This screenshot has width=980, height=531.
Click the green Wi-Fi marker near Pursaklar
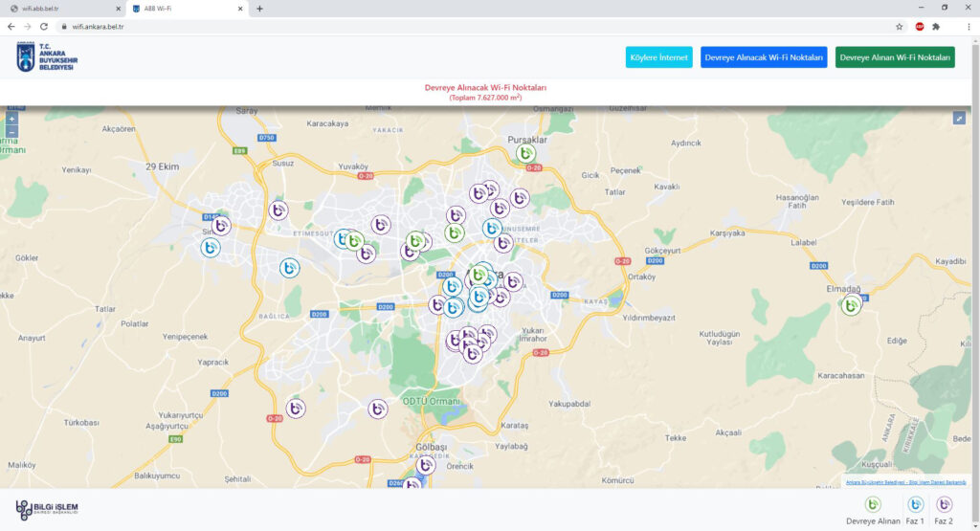click(x=525, y=153)
